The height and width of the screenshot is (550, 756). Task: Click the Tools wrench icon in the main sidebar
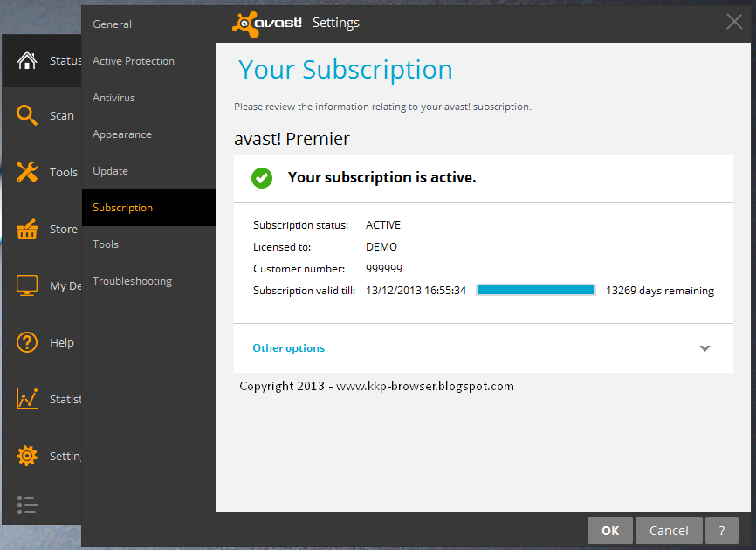26,172
